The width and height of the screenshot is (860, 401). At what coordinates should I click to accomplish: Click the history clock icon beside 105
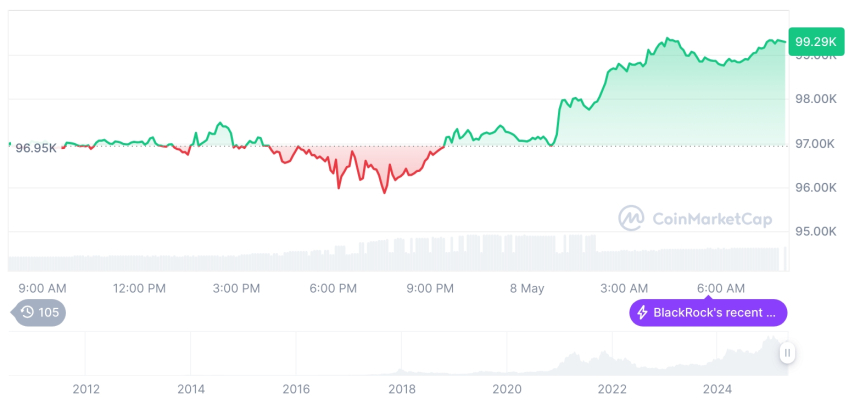coord(27,312)
